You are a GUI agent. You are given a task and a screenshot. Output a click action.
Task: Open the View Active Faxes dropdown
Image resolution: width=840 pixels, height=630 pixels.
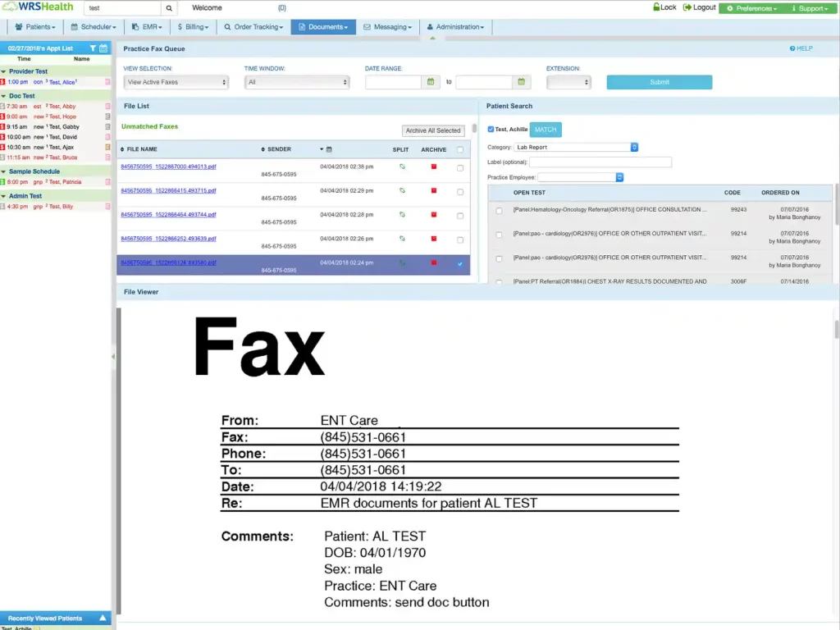pyautogui.click(x=176, y=81)
